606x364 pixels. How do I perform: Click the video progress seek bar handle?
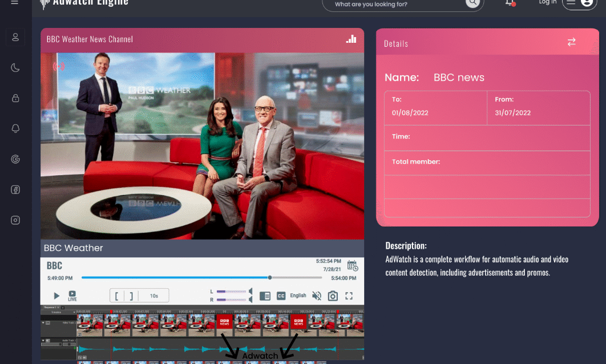270,277
